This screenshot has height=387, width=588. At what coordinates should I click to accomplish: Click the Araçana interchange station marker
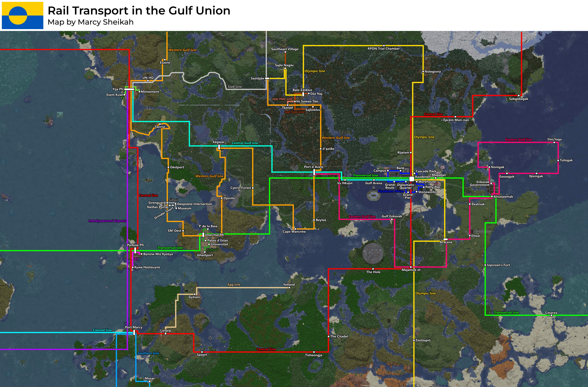point(445,239)
